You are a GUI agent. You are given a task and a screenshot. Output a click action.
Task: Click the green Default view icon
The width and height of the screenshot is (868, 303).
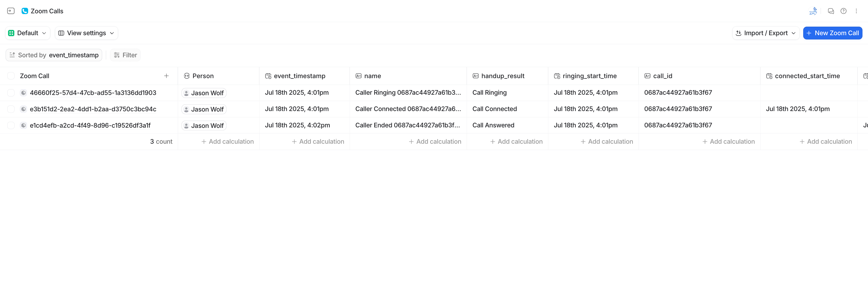pos(11,33)
